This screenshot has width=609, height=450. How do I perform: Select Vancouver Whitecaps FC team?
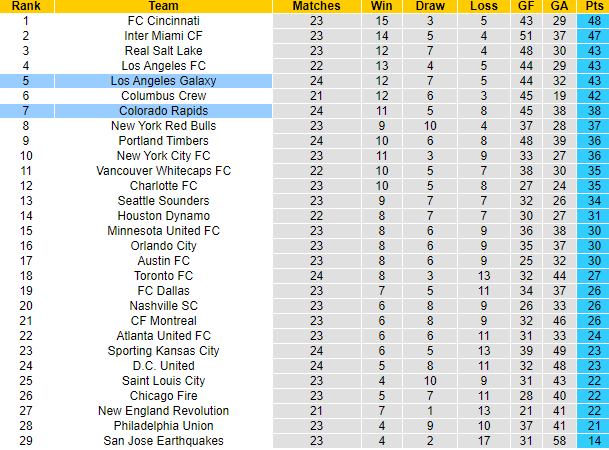pos(163,170)
